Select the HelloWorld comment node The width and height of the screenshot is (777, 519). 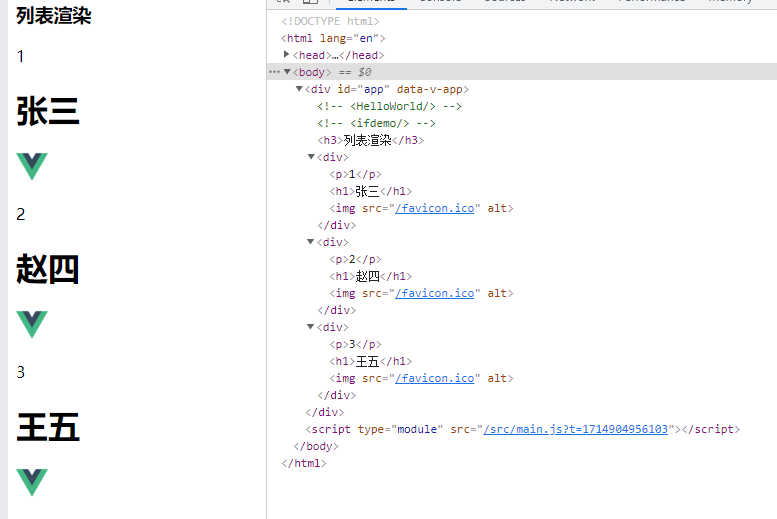[389, 106]
